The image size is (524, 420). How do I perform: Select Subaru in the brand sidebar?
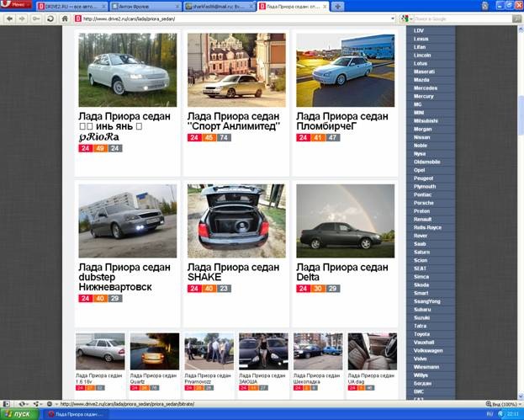422,309
